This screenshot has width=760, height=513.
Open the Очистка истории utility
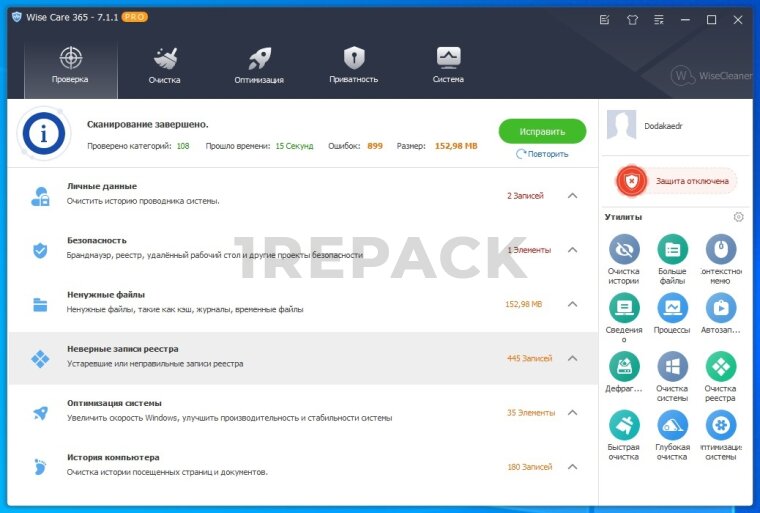(624, 250)
